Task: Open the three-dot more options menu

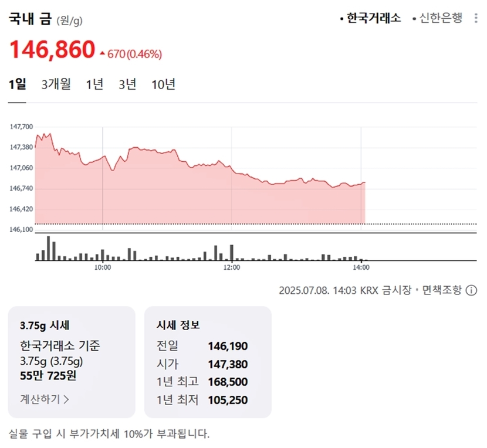Action: (475, 18)
